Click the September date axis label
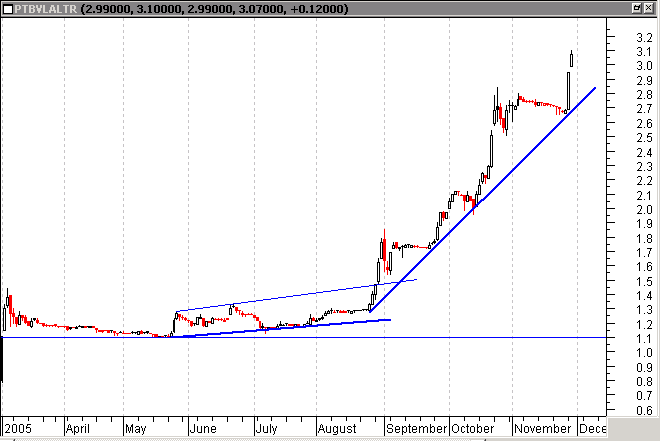 [417, 429]
